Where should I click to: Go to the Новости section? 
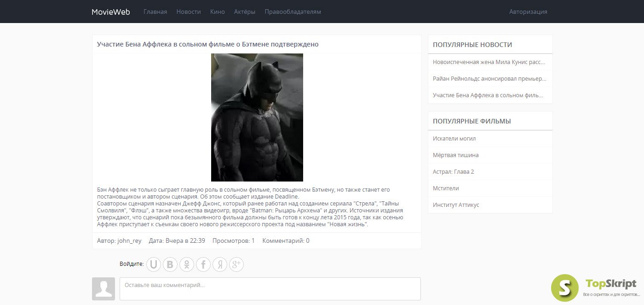(x=189, y=12)
